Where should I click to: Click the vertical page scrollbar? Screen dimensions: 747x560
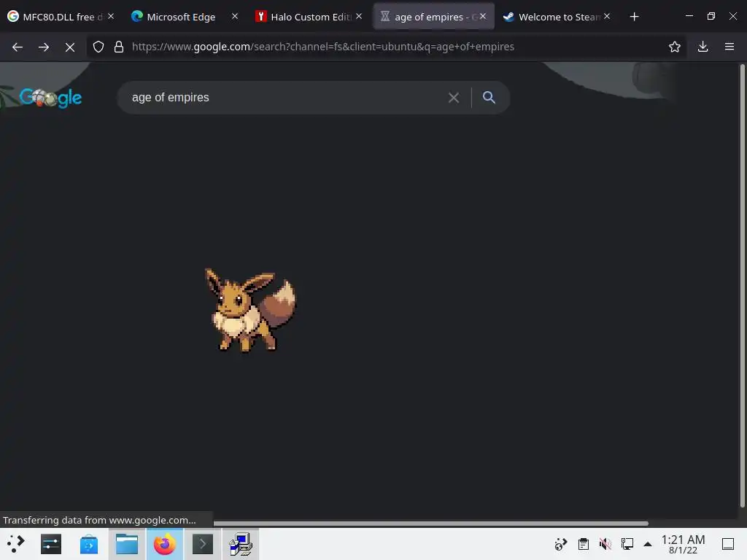(742, 286)
